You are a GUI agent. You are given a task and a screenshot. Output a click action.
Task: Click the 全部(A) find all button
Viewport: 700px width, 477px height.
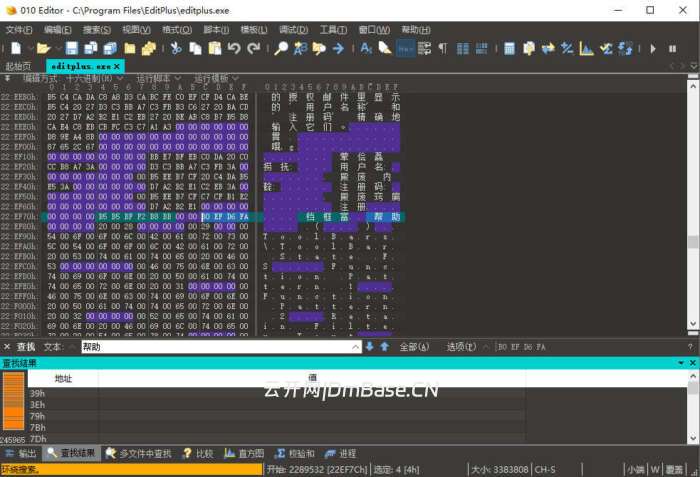tap(414, 347)
